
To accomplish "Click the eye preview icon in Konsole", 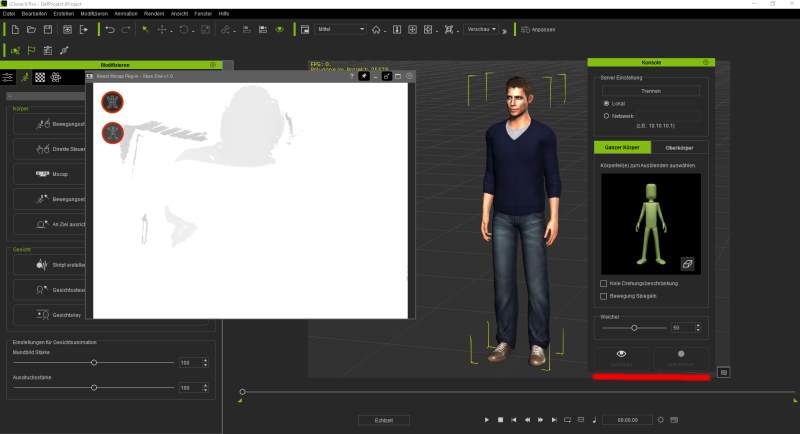I will 622,354.
